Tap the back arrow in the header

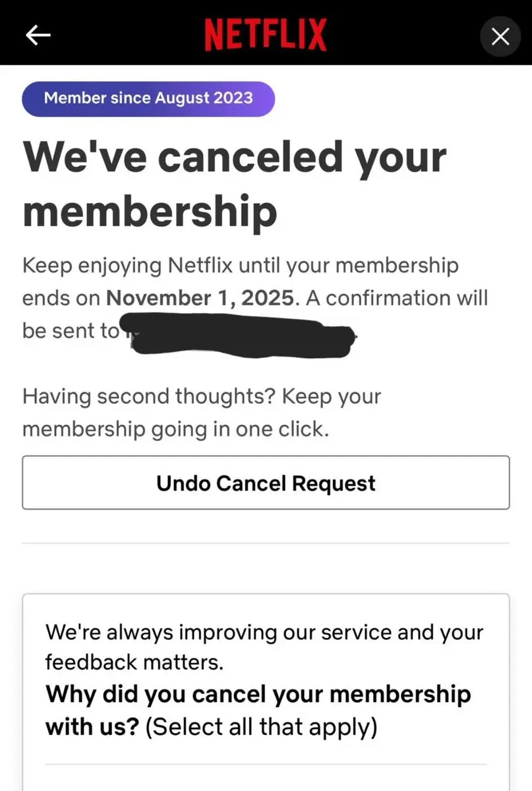38,37
